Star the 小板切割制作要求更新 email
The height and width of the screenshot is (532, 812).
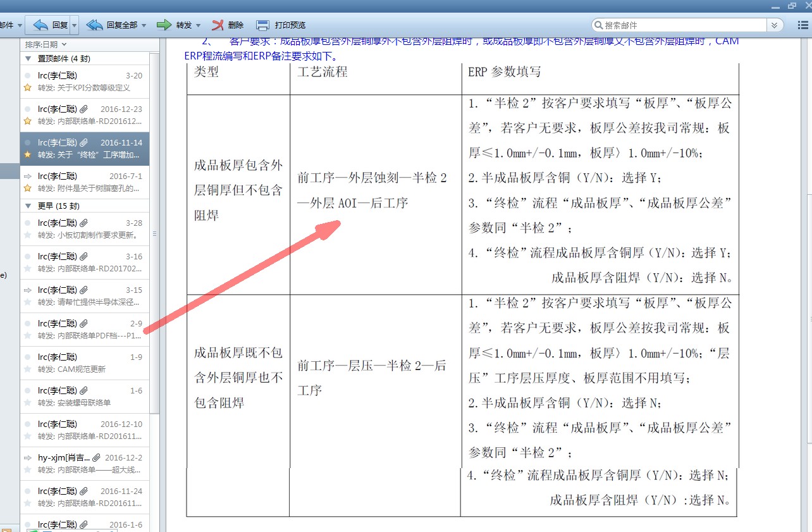[27, 235]
